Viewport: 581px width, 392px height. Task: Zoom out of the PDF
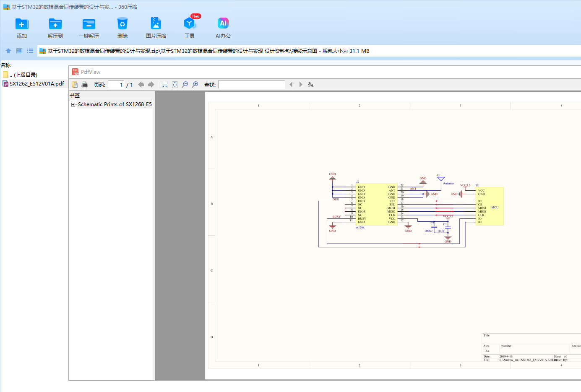[x=185, y=85]
